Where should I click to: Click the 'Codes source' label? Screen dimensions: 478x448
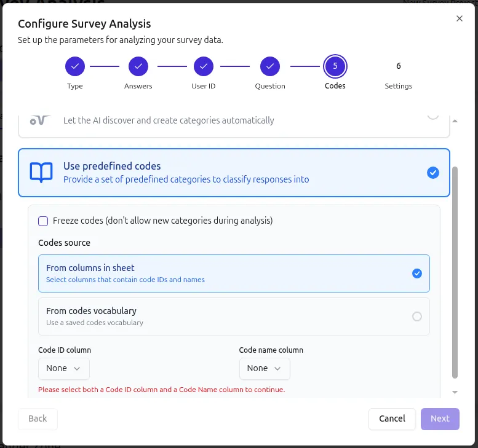click(x=64, y=243)
